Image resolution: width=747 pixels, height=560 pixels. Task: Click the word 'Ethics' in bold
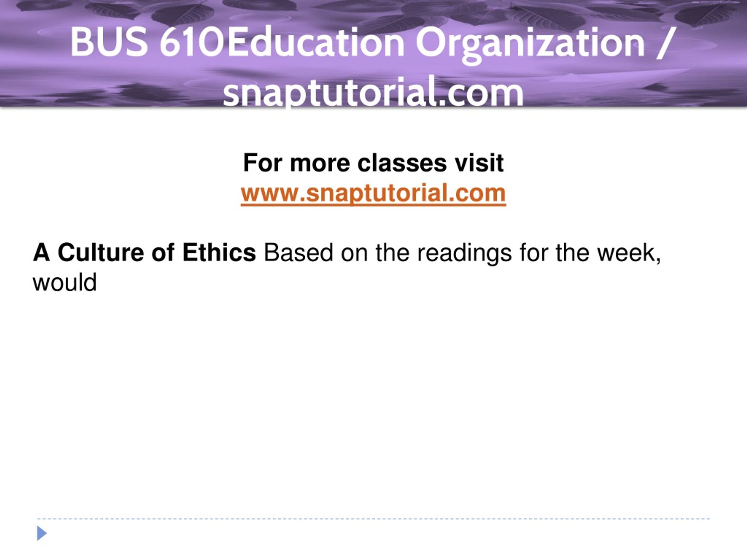click(x=219, y=253)
